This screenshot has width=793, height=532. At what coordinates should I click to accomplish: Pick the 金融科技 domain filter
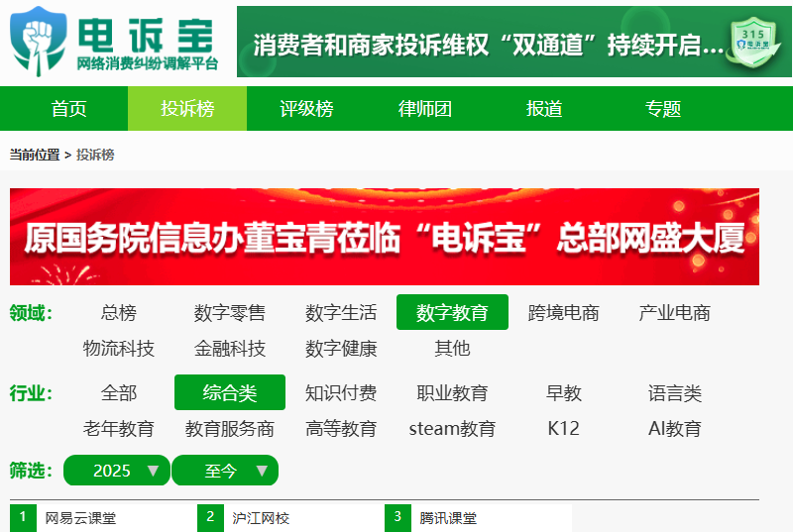pos(230,348)
